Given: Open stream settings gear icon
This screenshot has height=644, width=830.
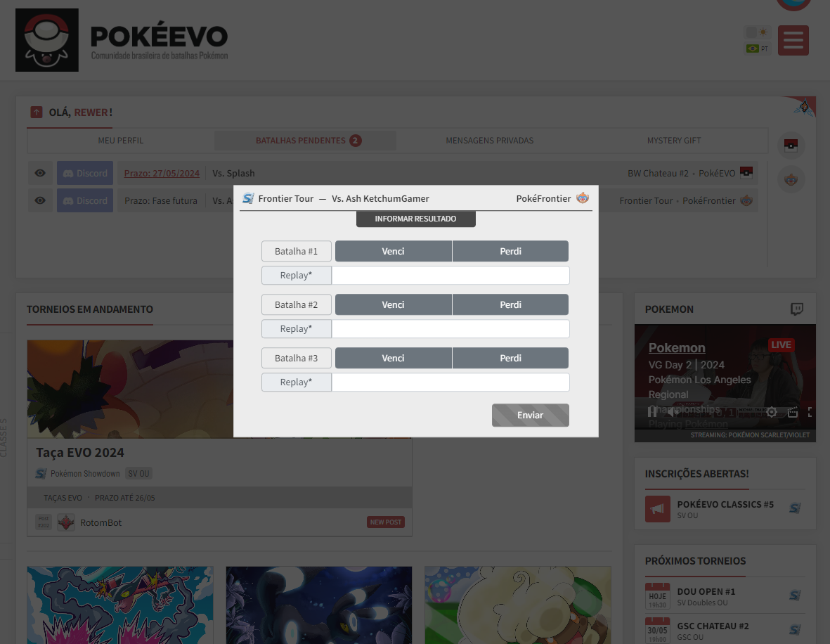Looking at the screenshot, I should pyautogui.click(x=772, y=412).
